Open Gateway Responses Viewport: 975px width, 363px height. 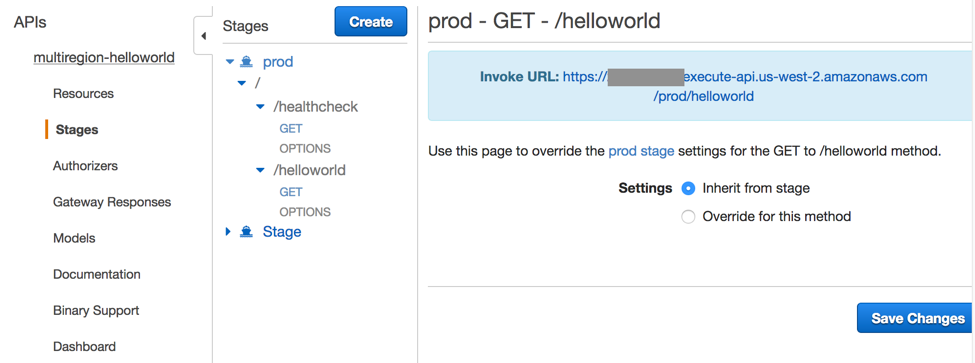click(x=112, y=202)
